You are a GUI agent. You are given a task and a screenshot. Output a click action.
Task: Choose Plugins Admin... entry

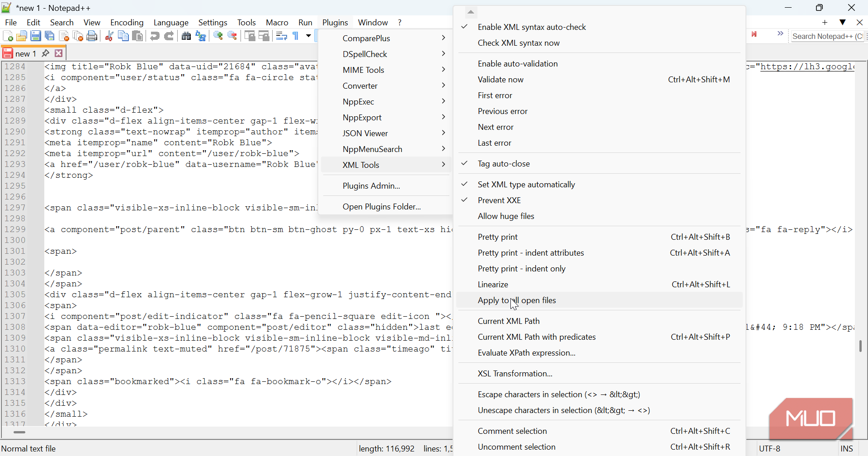click(386, 186)
